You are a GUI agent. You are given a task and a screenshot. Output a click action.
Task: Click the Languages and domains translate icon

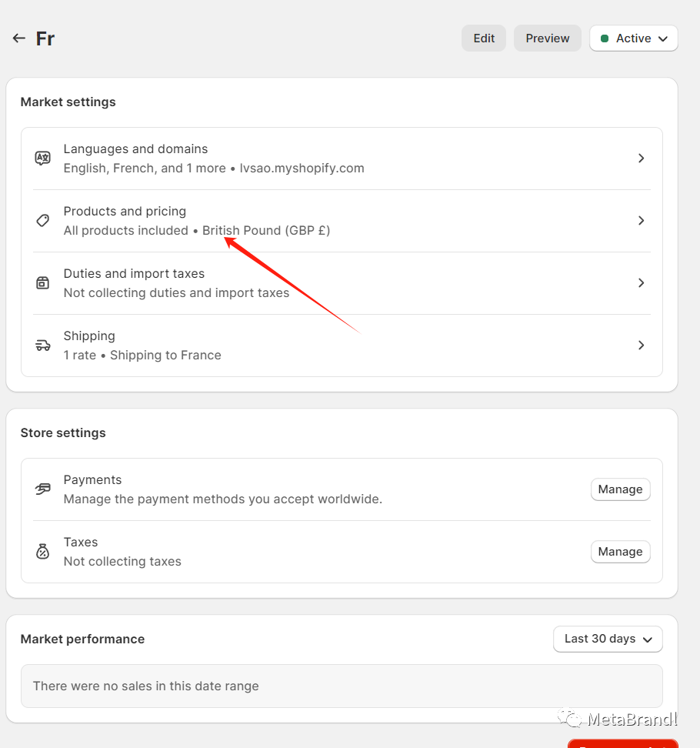43,158
